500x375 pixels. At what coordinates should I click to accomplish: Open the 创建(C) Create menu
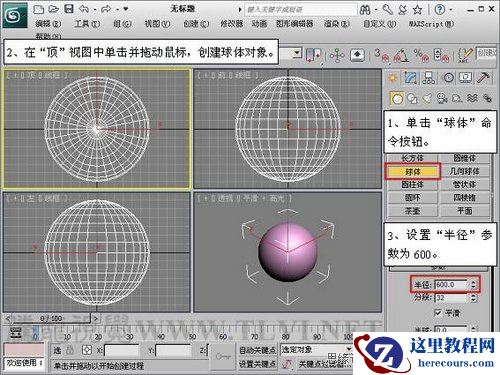point(196,24)
